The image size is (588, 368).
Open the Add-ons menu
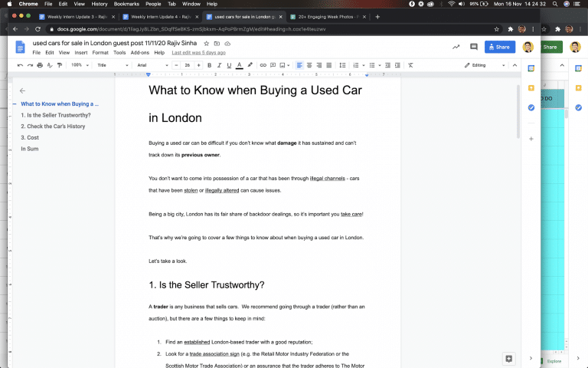[x=140, y=53]
